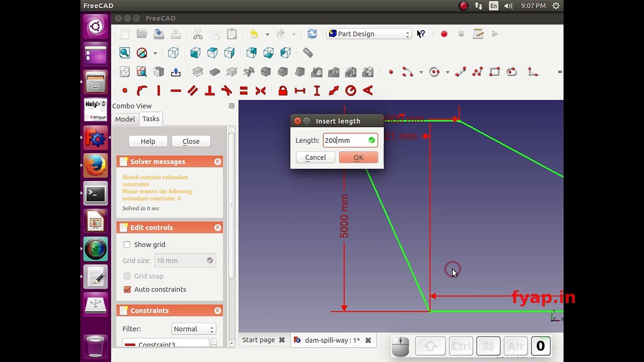Apply coincident point constraint
The height and width of the screenshot is (362, 644).
(x=125, y=91)
